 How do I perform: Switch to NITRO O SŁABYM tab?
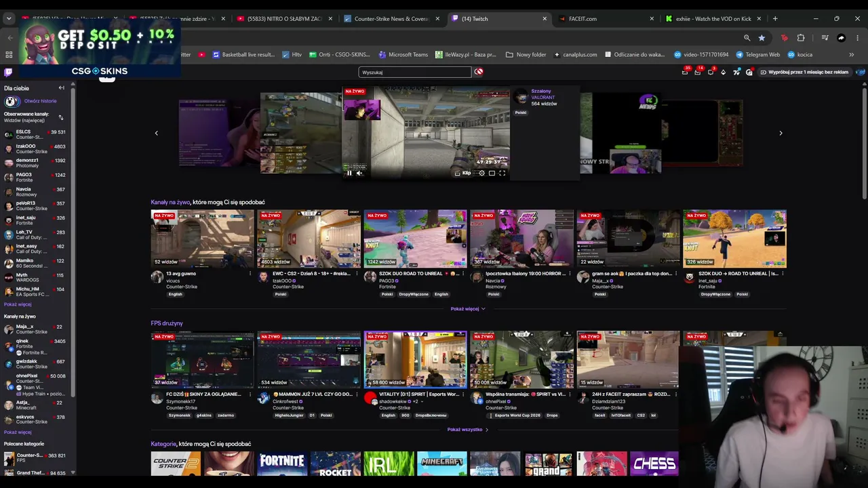(x=285, y=19)
